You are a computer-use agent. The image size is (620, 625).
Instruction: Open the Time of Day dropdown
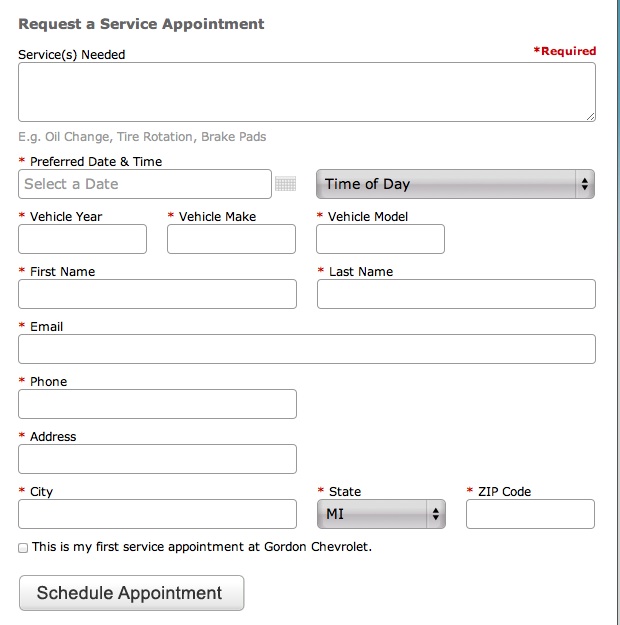[455, 184]
